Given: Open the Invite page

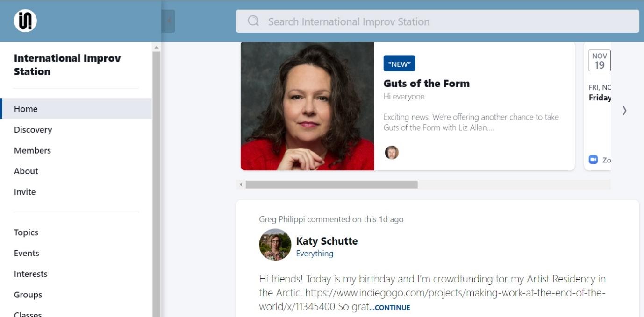Looking at the screenshot, I should click(25, 192).
